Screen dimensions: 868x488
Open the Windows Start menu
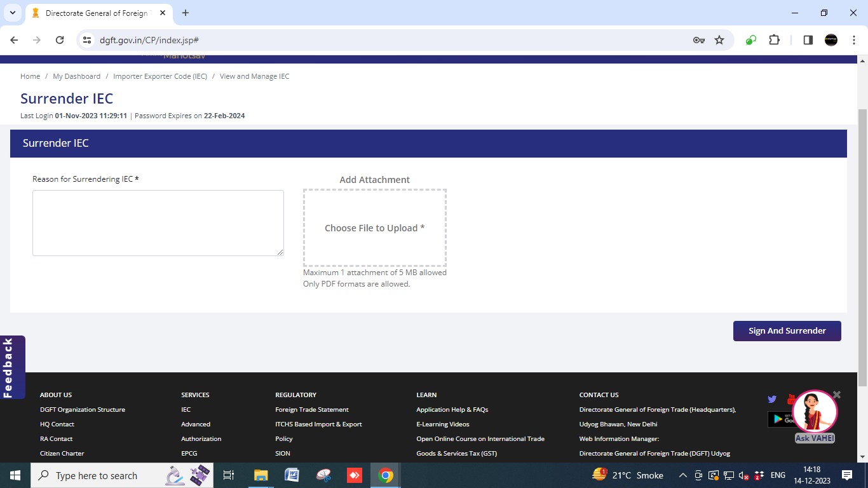click(x=15, y=475)
